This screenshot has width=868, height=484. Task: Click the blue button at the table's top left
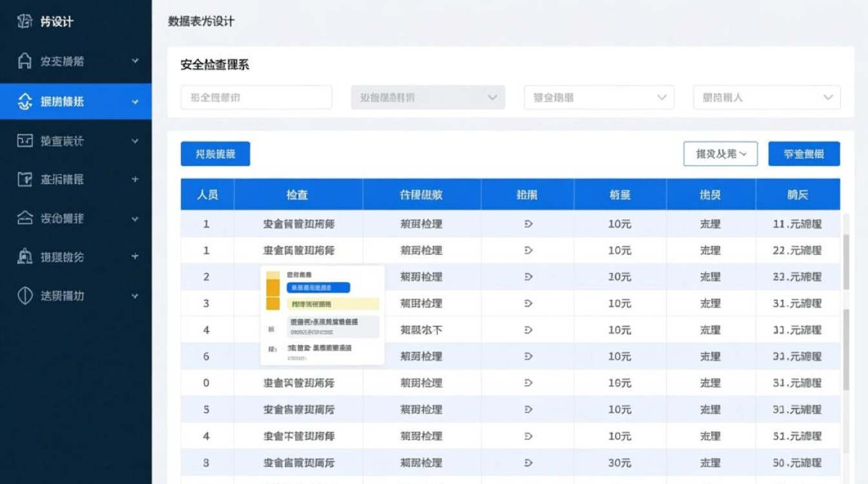pos(215,154)
